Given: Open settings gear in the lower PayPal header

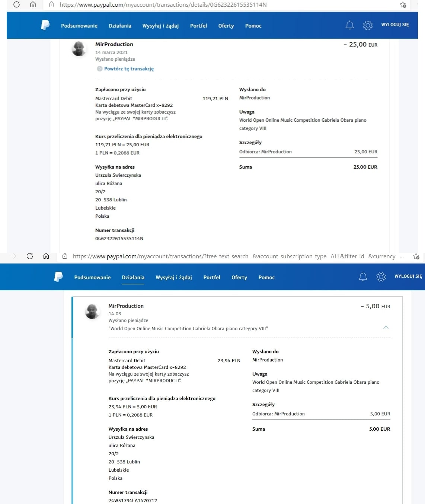Looking at the screenshot, I should point(381,277).
